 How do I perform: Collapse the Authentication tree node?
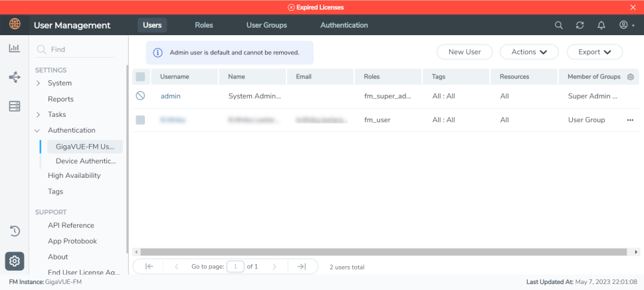click(39, 131)
